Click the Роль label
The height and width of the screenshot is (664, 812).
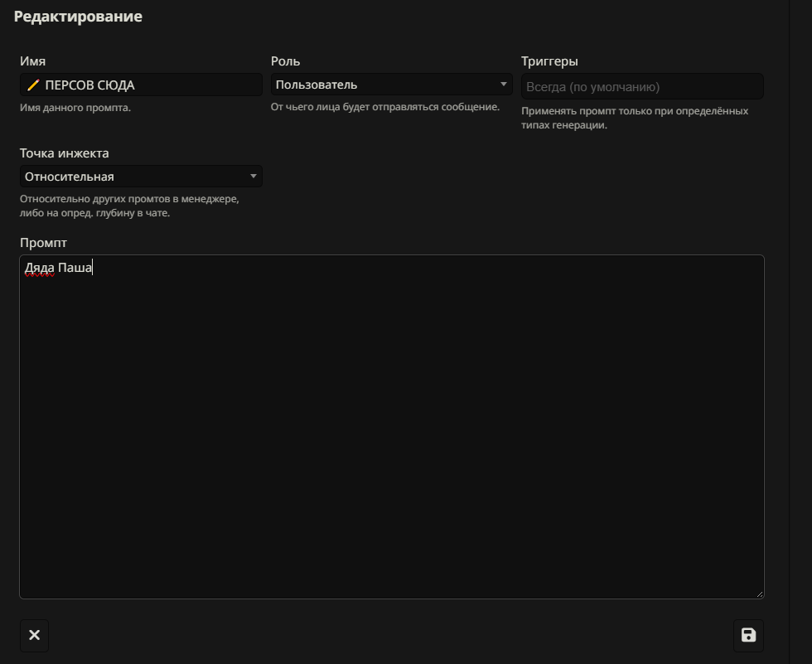coord(285,61)
